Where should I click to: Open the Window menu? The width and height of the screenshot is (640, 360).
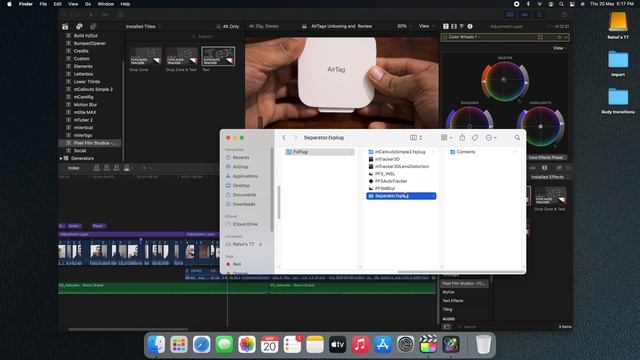(x=106, y=4)
